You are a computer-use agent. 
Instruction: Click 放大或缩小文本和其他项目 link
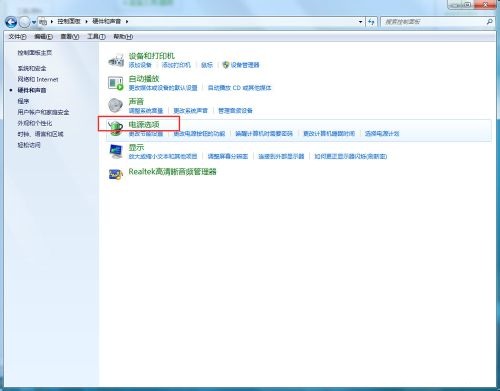tap(163, 156)
